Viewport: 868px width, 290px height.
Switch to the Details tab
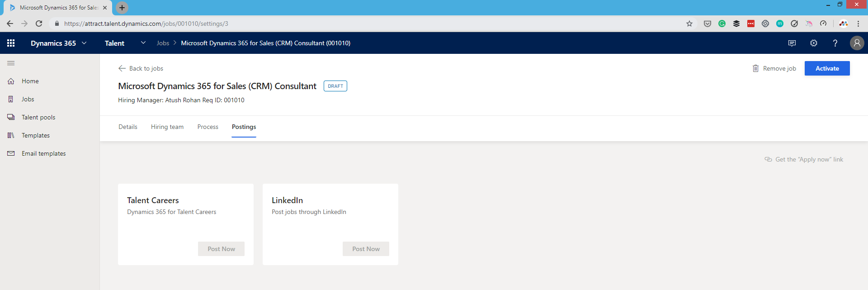click(x=128, y=127)
